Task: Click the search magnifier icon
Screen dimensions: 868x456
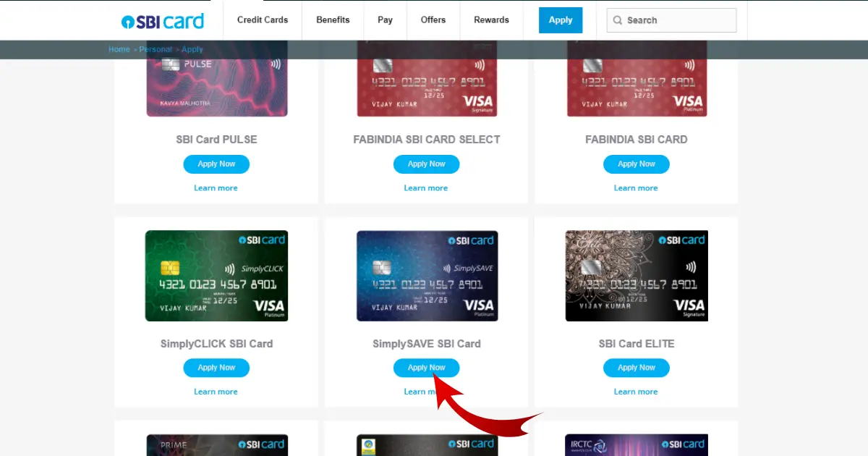Action: [618, 20]
